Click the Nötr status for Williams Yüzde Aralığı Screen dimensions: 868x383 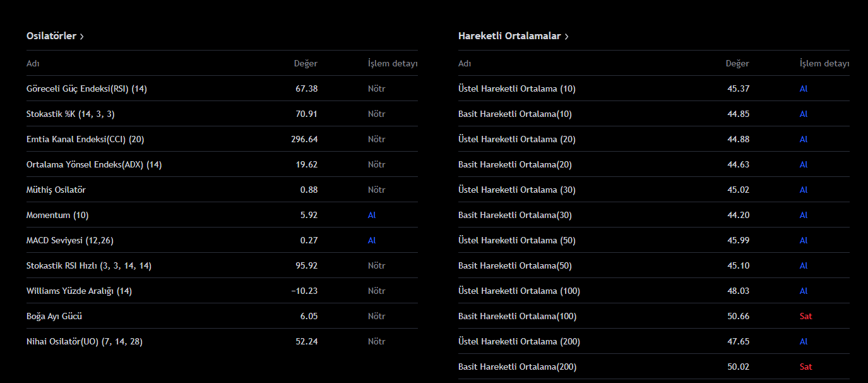[x=376, y=291]
